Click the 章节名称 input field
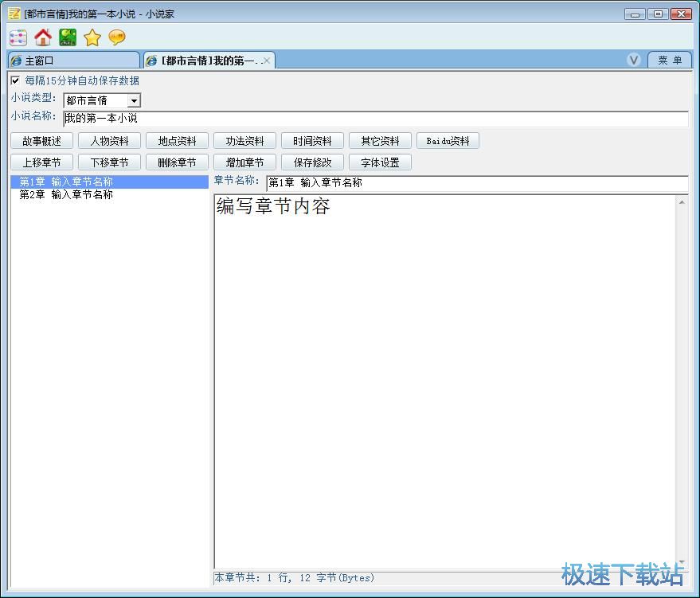Image resolution: width=700 pixels, height=598 pixels. tap(477, 183)
